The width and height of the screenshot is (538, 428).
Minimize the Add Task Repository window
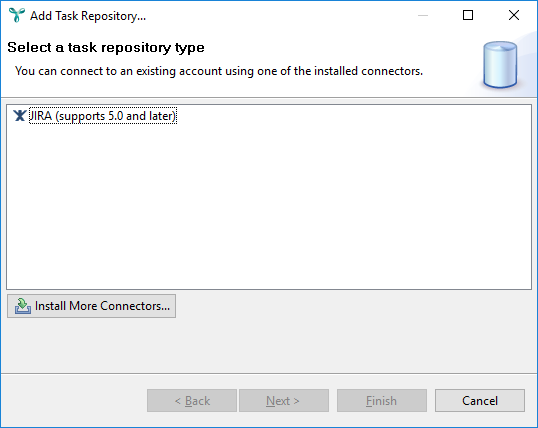(x=423, y=15)
